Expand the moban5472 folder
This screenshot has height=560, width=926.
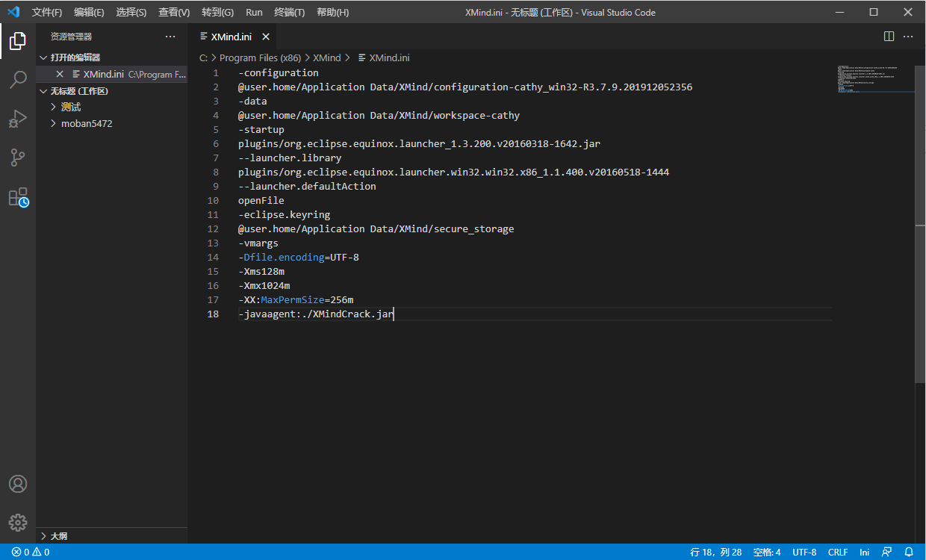(111, 123)
